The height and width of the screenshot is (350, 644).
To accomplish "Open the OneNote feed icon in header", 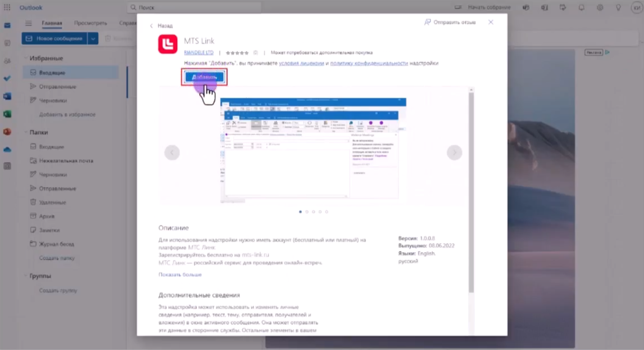I will [x=545, y=7].
